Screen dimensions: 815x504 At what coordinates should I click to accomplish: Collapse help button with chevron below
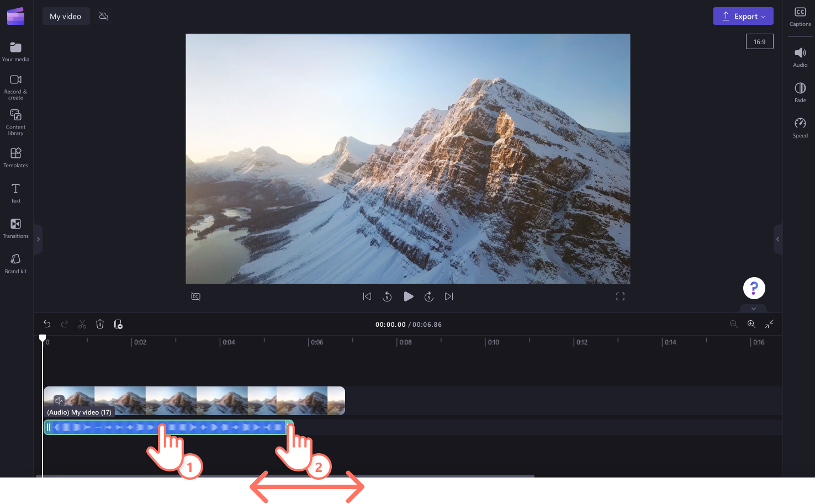(754, 309)
